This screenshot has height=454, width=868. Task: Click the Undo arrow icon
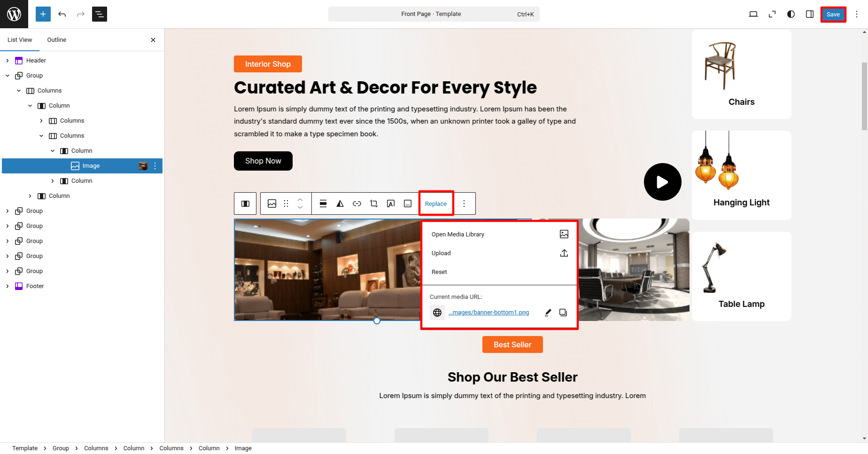pyautogui.click(x=62, y=14)
